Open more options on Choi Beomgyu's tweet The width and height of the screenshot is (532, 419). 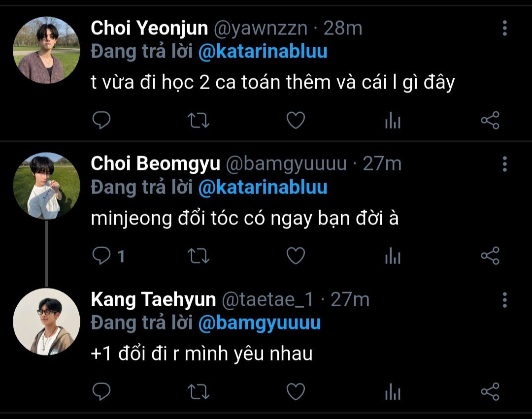click(504, 164)
